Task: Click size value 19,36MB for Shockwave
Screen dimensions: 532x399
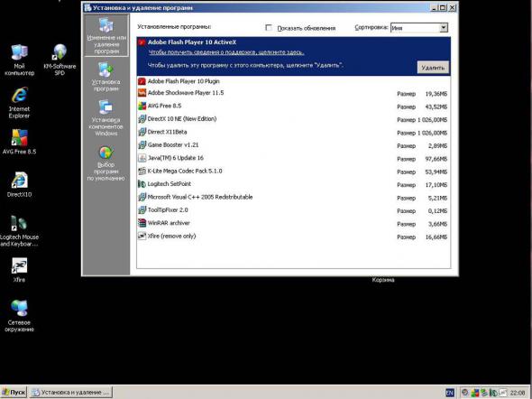Action: [x=436, y=94]
